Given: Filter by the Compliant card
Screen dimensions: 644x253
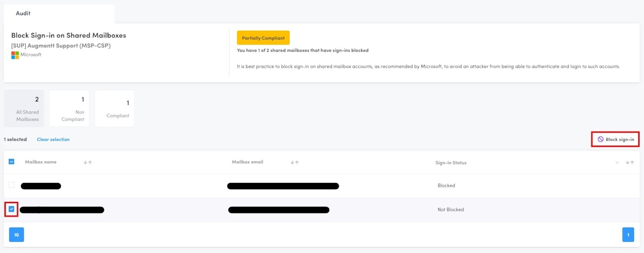Looking at the screenshot, I should pyautogui.click(x=115, y=108).
